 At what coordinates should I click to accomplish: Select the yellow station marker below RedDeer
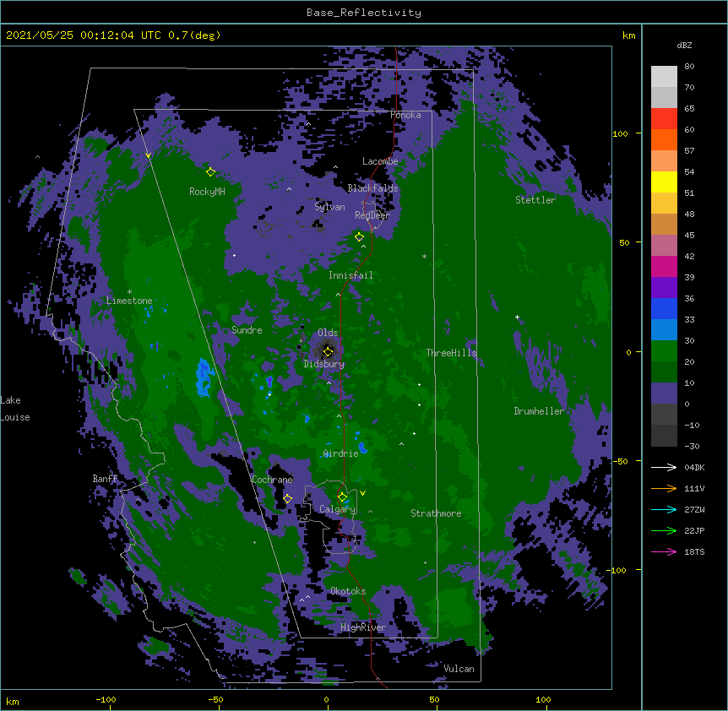click(359, 237)
